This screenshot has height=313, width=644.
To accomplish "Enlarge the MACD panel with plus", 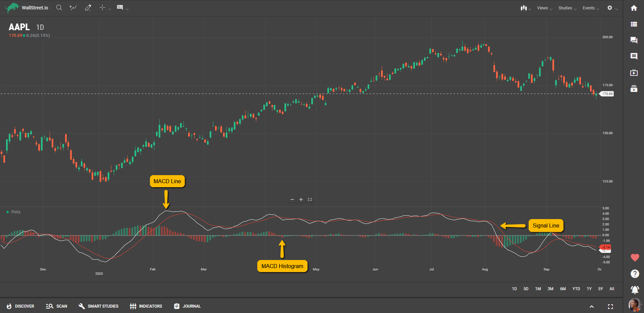I will (x=301, y=200).
